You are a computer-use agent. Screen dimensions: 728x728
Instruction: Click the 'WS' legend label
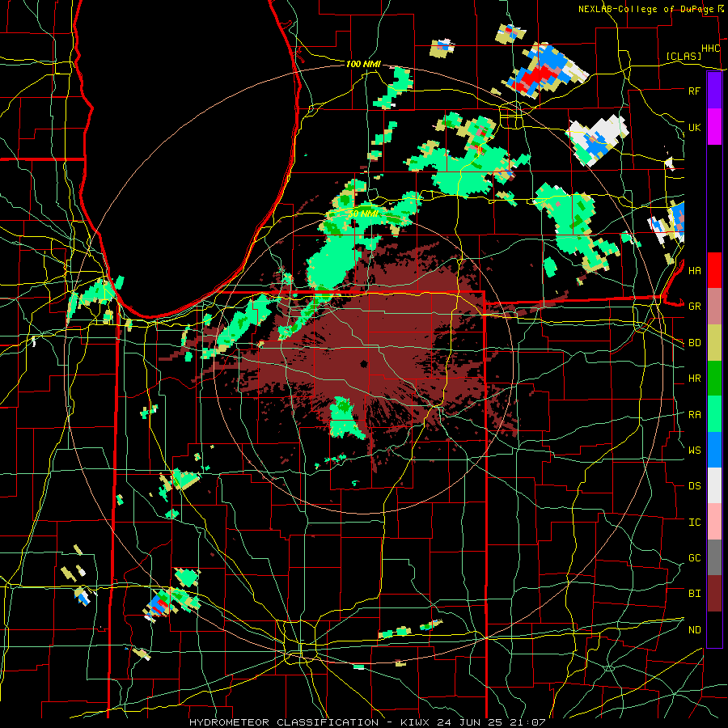click(x=694, y=451)
